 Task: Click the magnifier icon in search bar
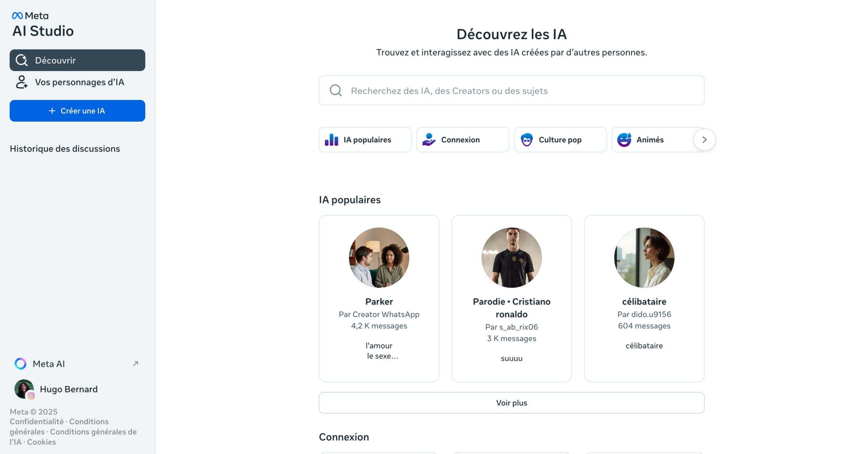coord(336,90)
